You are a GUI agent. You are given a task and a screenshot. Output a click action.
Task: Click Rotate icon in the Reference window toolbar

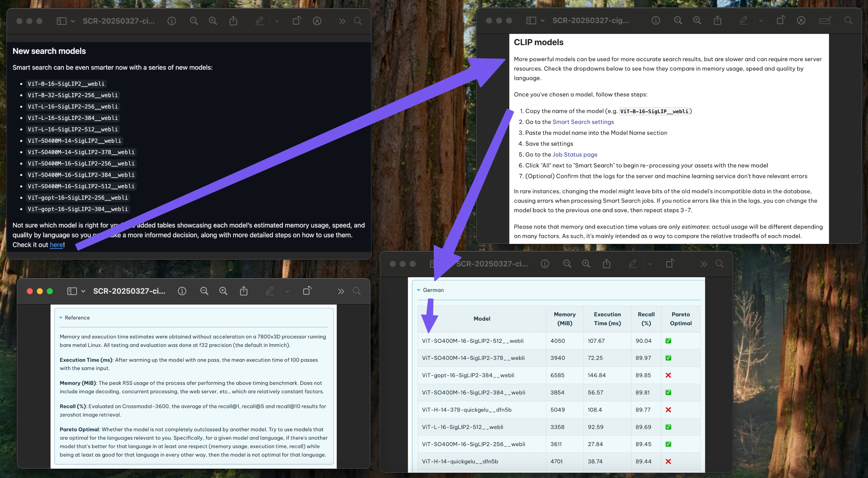tap(307, 291)
